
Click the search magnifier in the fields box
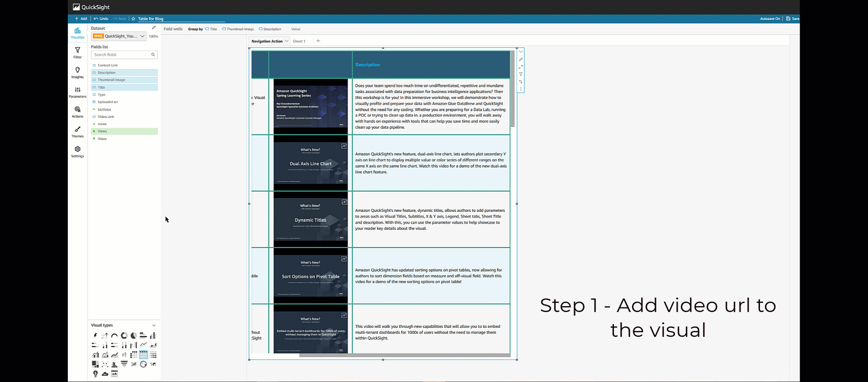(x=153, y=55)
